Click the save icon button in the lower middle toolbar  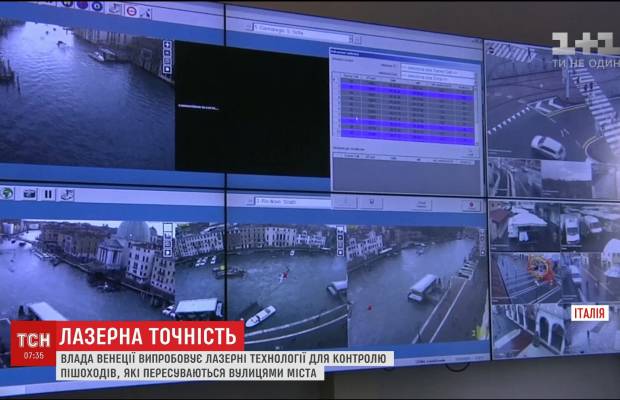click(x=371, y=203)
